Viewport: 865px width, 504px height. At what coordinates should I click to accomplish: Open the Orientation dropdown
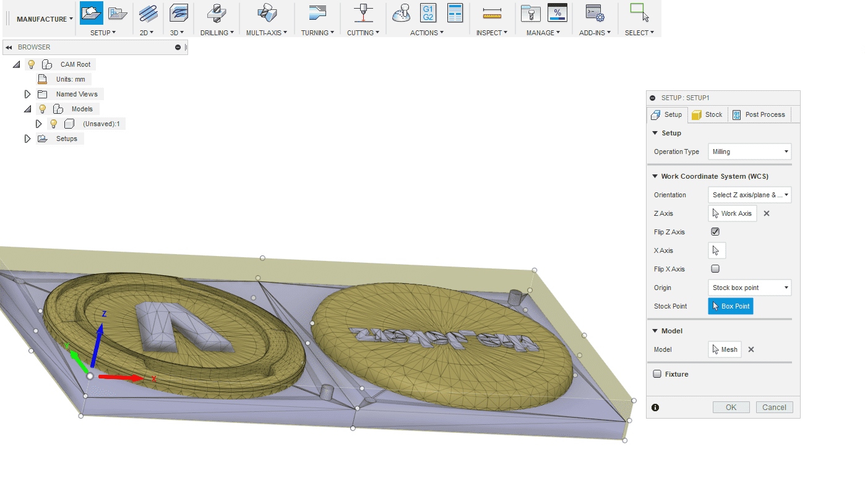(750, 195)
